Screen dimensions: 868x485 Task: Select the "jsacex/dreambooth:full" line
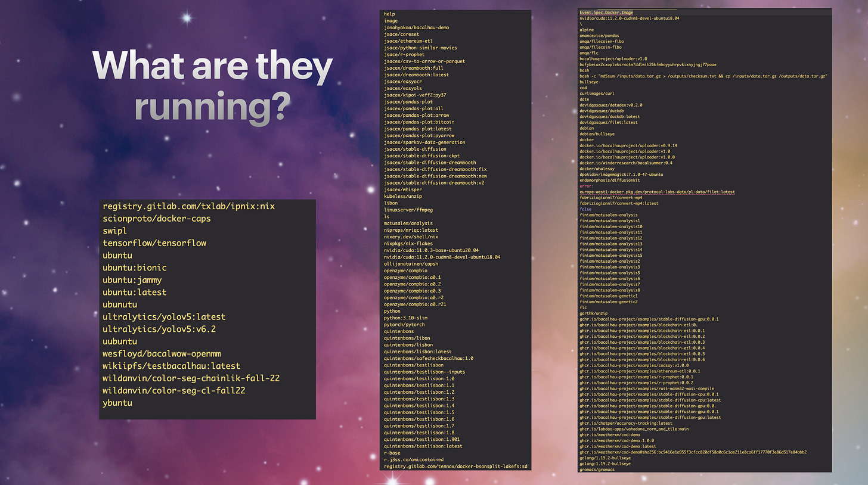(x=414, y=68)
